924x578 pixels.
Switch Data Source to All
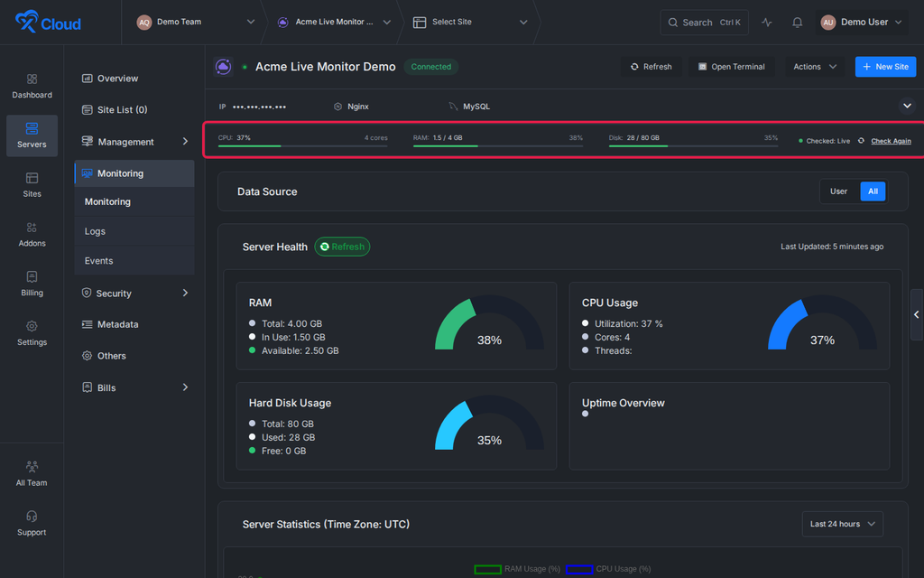click(873, 191)
